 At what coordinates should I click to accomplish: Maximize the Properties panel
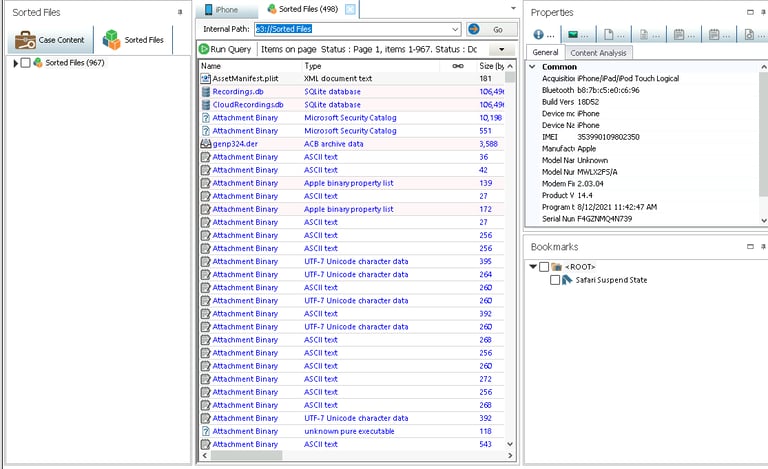pyautogui.click(x=750, y=12)
